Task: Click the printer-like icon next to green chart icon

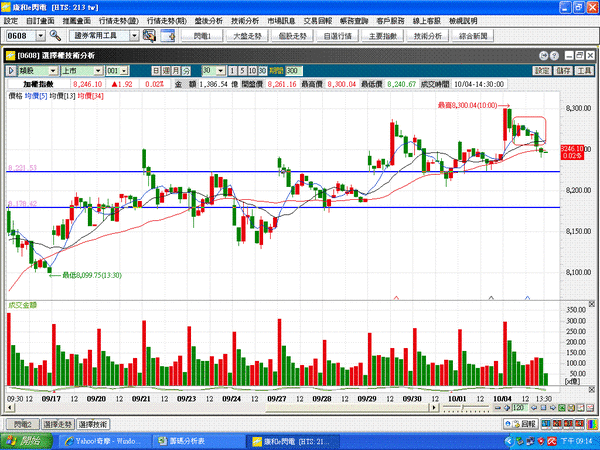Action: tap(571, 408)
